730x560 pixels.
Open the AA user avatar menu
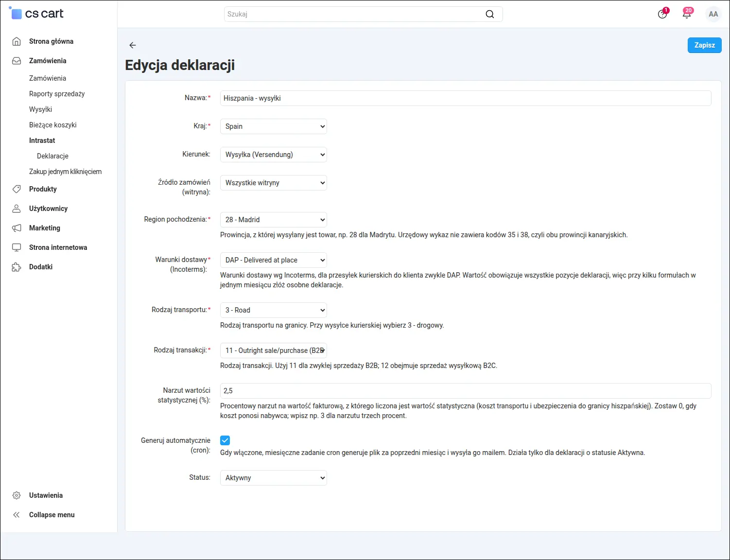tap(713, 14)
